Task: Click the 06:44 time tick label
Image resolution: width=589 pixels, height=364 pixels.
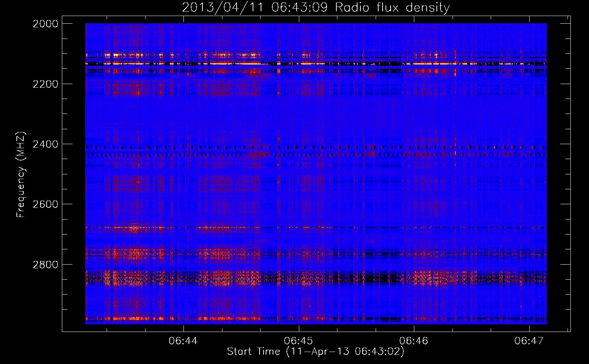Action: 183,341
